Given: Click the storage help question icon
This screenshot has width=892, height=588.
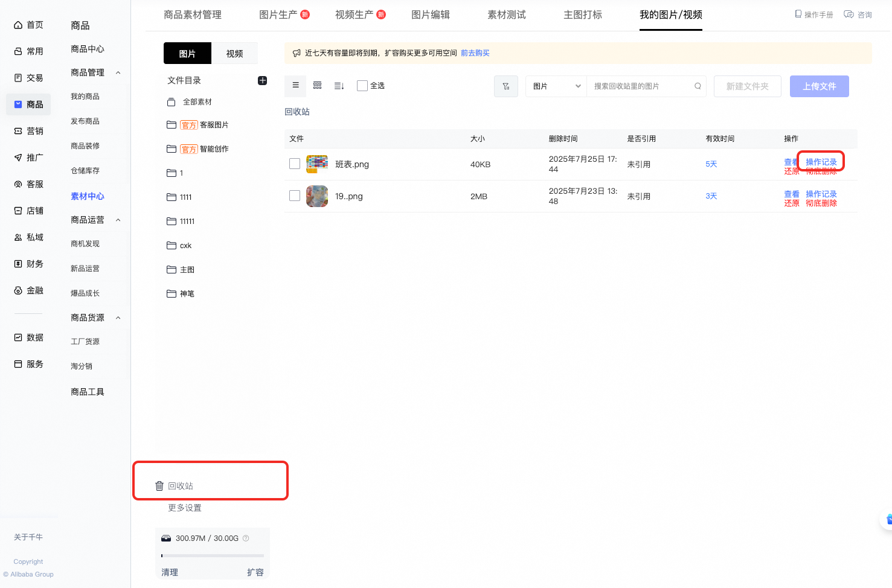Looking at the screenshot, I should click(246, 538).
